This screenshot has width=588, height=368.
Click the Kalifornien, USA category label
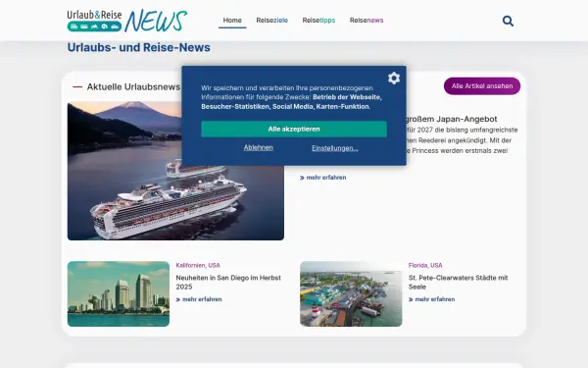pos(198,266)
